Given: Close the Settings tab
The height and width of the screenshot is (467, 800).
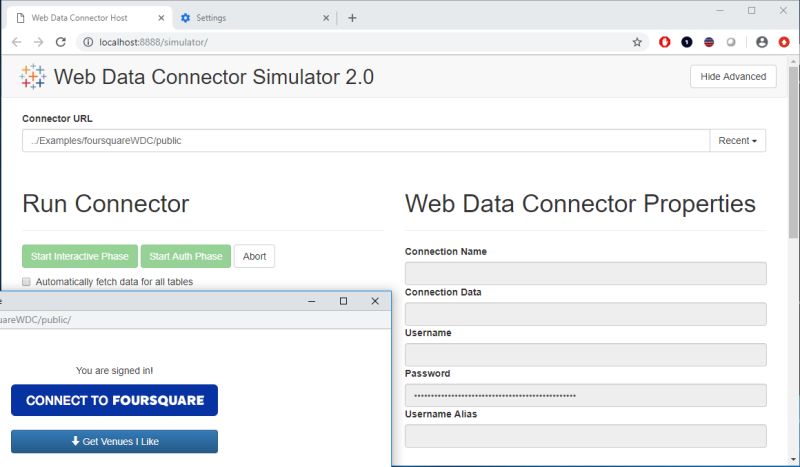Looking at the screenshot, I should 326,18.
